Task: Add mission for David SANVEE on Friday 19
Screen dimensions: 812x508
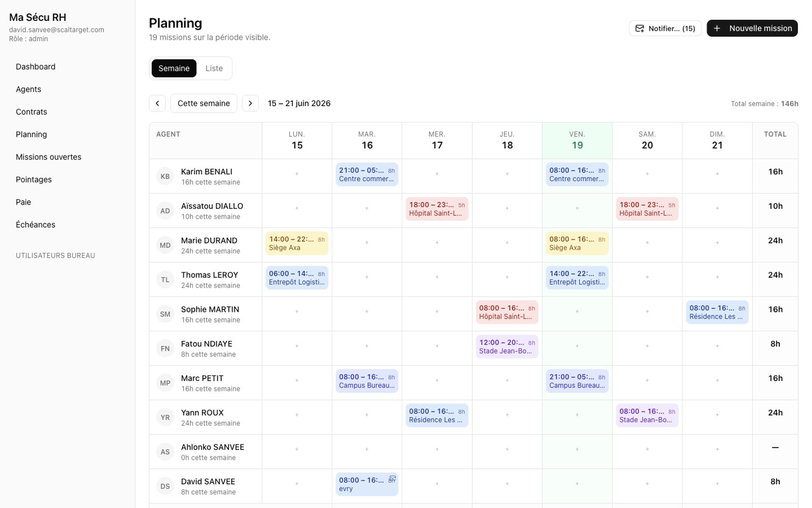Action: click(577, 484)
